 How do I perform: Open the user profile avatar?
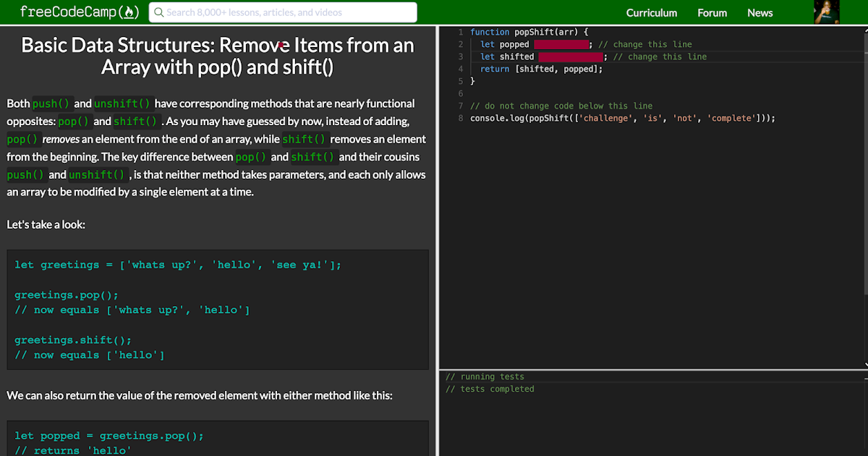[x=827, y=12]
